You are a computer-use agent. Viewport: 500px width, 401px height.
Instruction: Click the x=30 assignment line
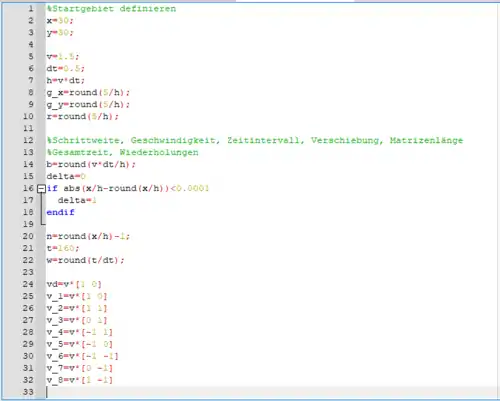(60, 21)
